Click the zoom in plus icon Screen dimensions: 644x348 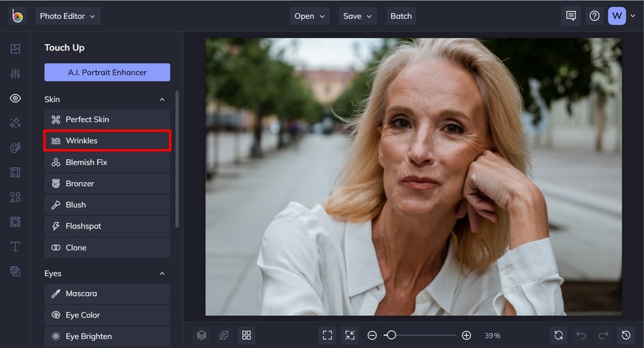466,336
